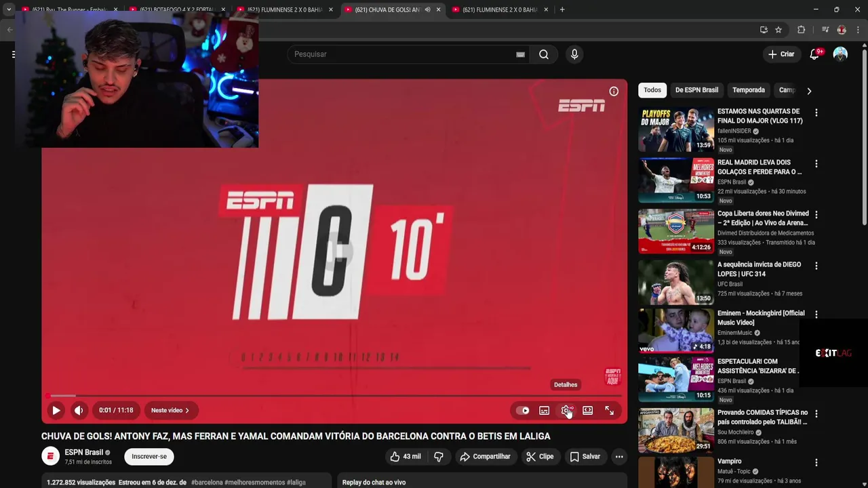
Task: Open options for 'ESTAMOS NAS QUARTAS' video
Action: (816, 113)
